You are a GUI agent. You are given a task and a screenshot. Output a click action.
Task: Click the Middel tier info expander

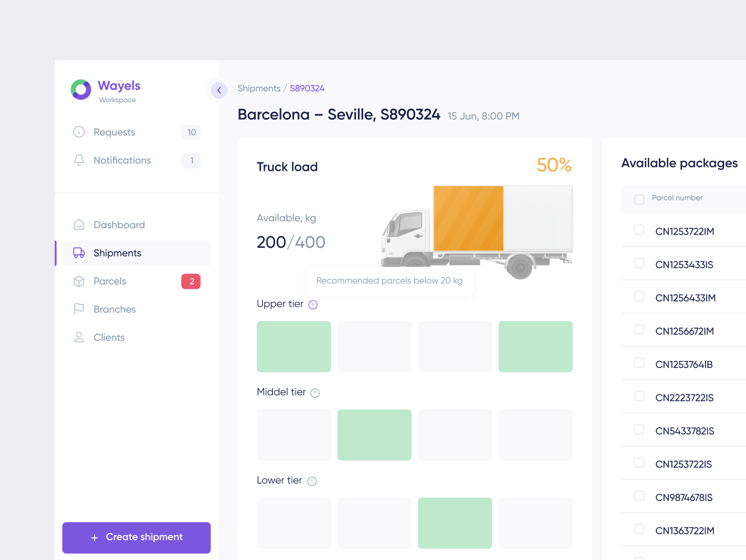pos(316,392)
